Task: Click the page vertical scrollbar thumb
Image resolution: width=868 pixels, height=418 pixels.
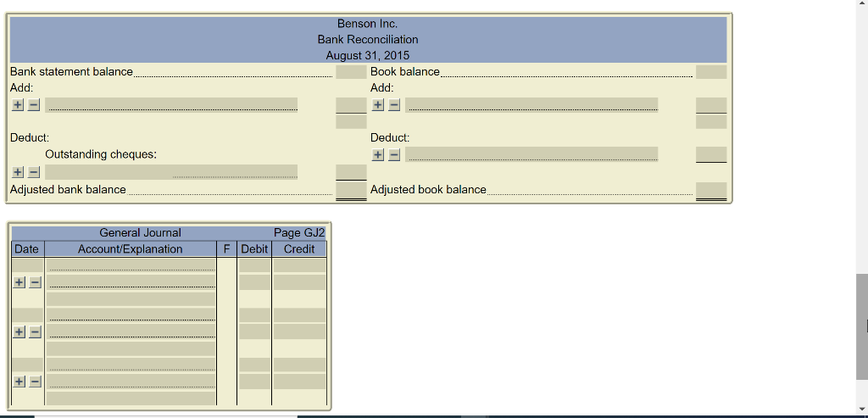Action: coord(862,326)
